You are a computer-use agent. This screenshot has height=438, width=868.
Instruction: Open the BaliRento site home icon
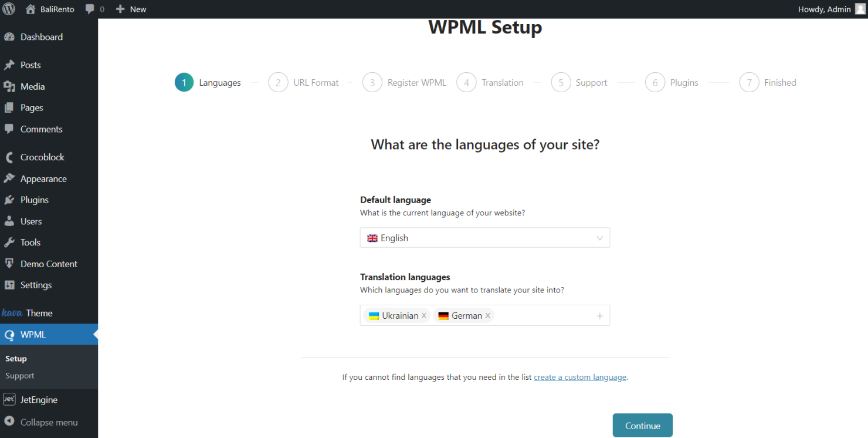30,9
